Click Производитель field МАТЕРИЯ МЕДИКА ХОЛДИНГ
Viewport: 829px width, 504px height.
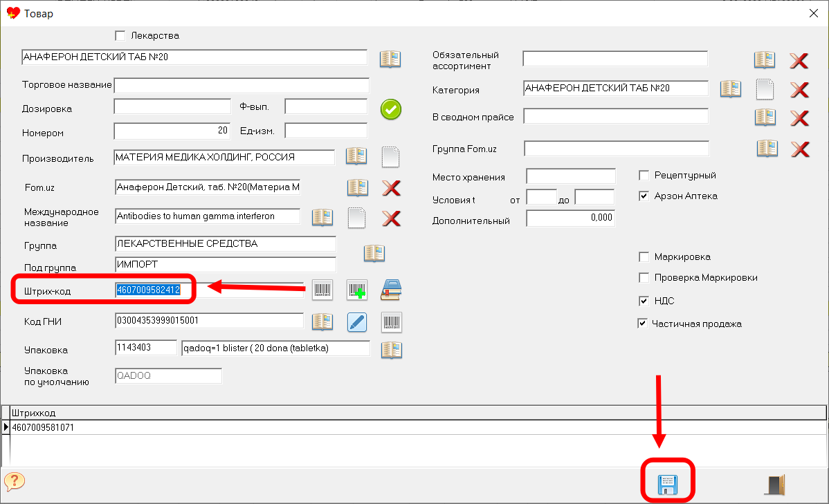pyautogui.click(x=225, y=158)
